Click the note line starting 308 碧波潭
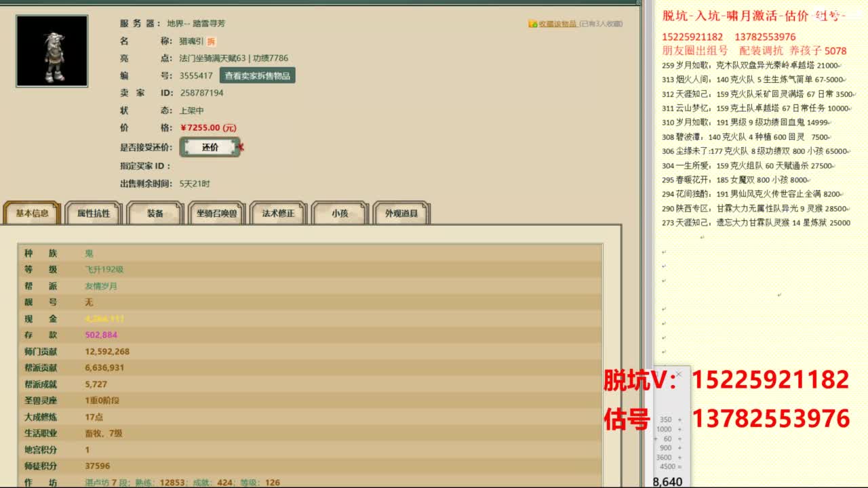The width and height of the screenshot is (868, 488). tap(745, 137)
